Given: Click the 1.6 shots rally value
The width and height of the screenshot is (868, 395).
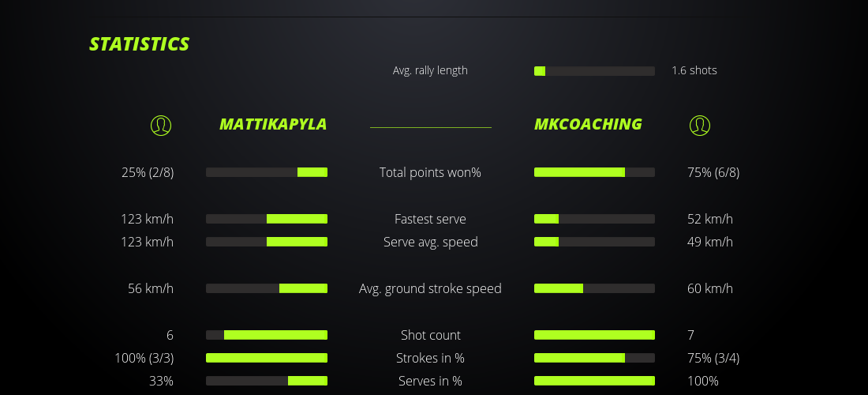Looking at the screenshot, I should point(694,70).
